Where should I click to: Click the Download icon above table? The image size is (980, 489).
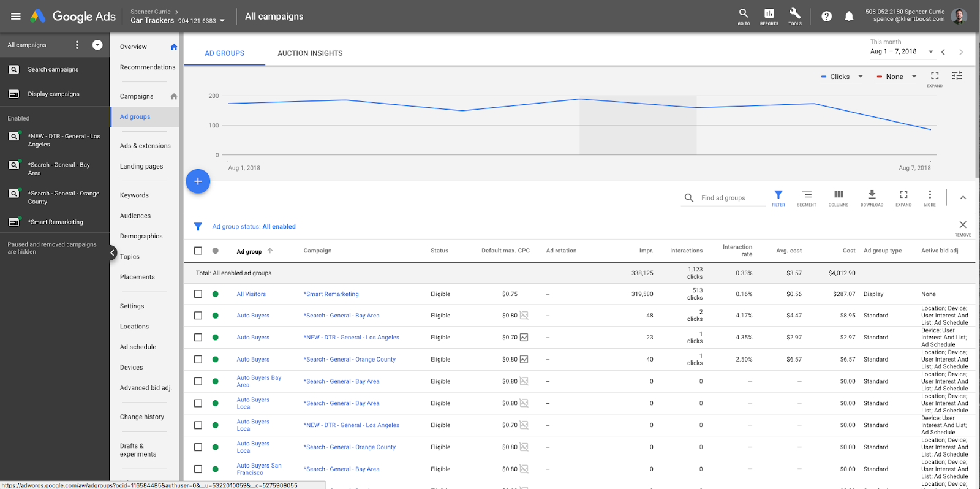872,197
